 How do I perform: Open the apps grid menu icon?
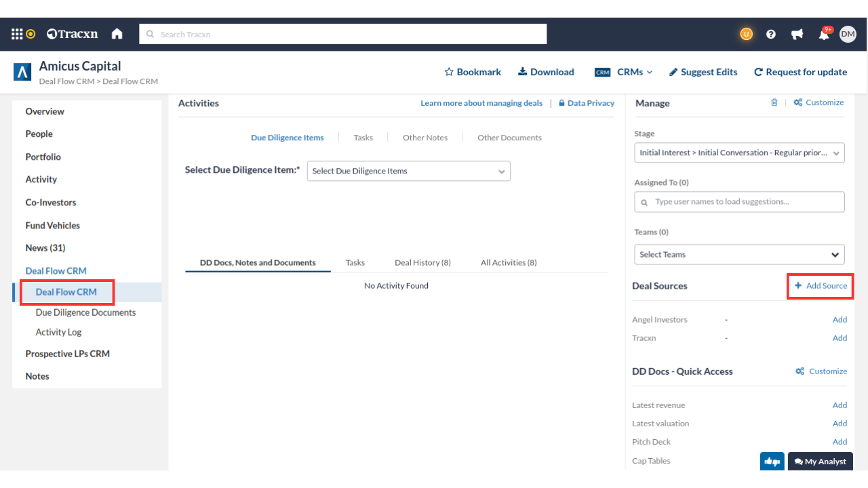[x=18, y=34]
